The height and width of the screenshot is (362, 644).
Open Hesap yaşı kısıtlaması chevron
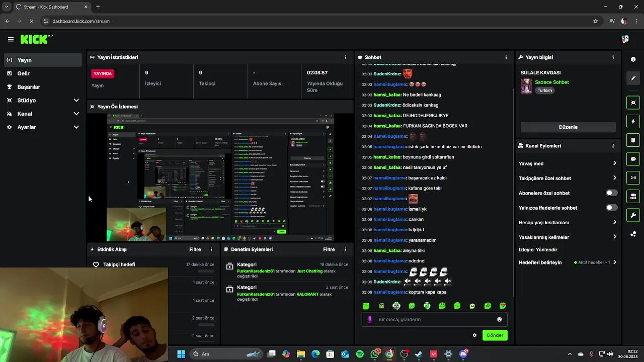click(614, 222)
